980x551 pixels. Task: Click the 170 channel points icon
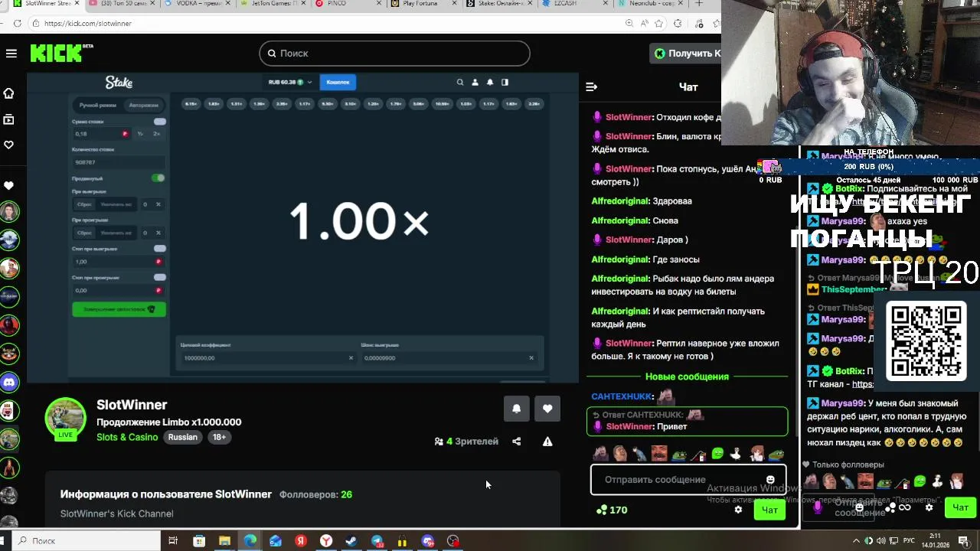[x=602, y=510]
